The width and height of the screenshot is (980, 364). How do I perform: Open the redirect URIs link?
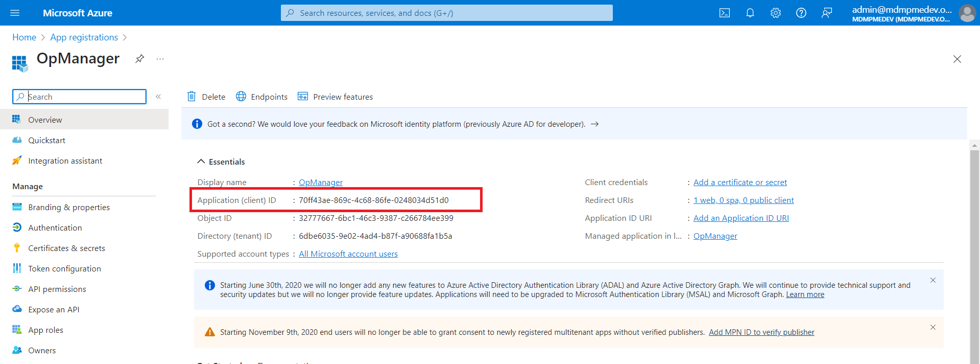tap(744, 200)
